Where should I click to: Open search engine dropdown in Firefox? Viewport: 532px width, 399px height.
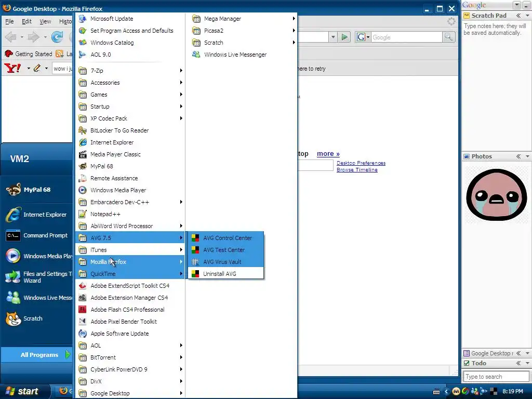pyautogui.click(x=363, y=37)
